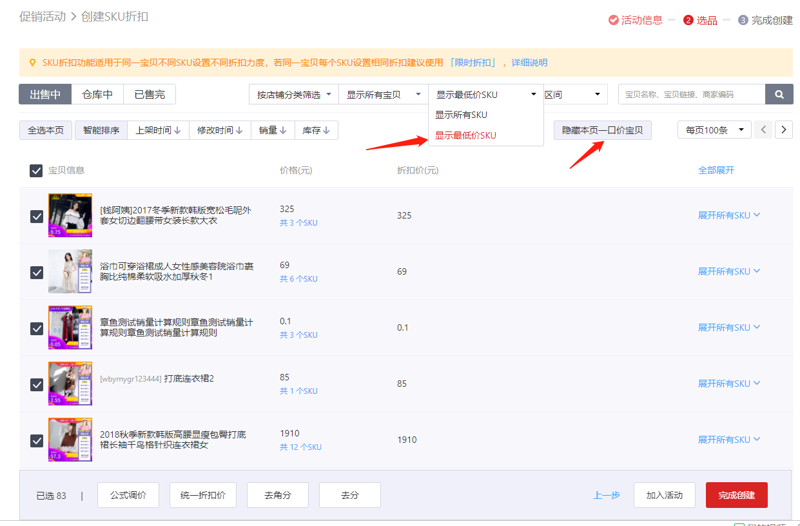The image size is (800, 526).
Task: Click 隐藏本页一口价宝贝 button
Action: click(x=603, y=130)
